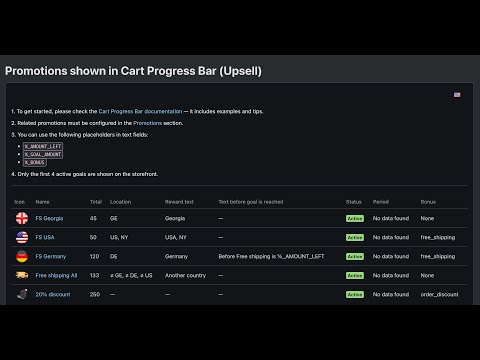Click total value 250 in 20% discount row
Image resolution: width=480 pixels, height=360 pixels.
(95, 294)
